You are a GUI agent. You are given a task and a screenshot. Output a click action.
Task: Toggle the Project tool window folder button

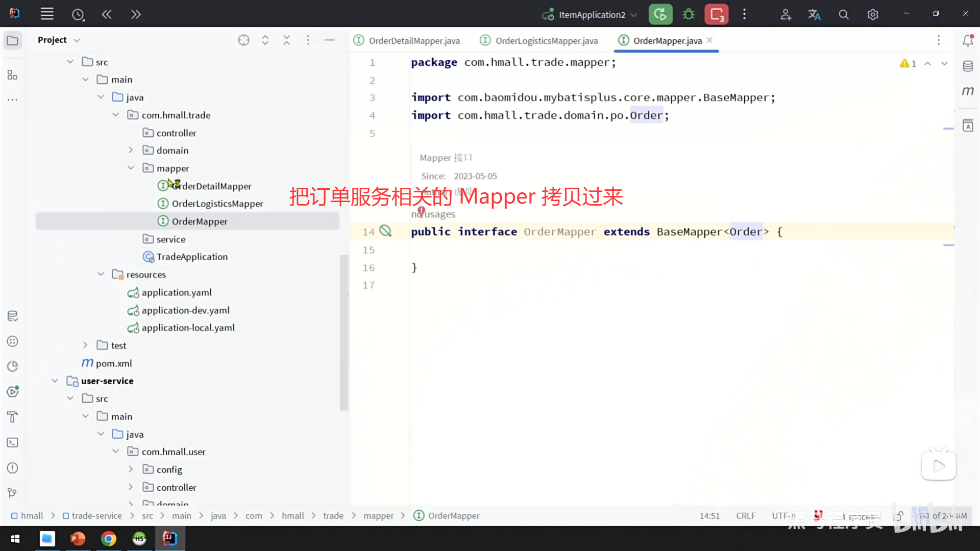pyautogui.click(x=13, y=40)
